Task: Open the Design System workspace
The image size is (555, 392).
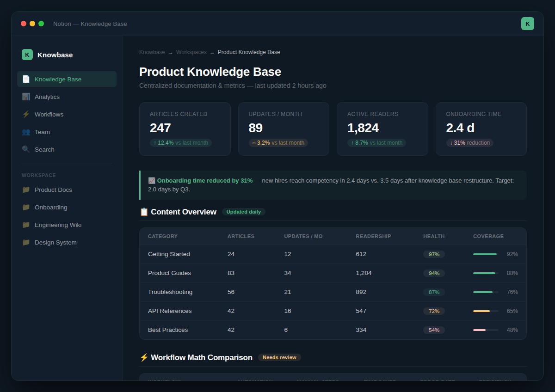Action: coord(67,242)
